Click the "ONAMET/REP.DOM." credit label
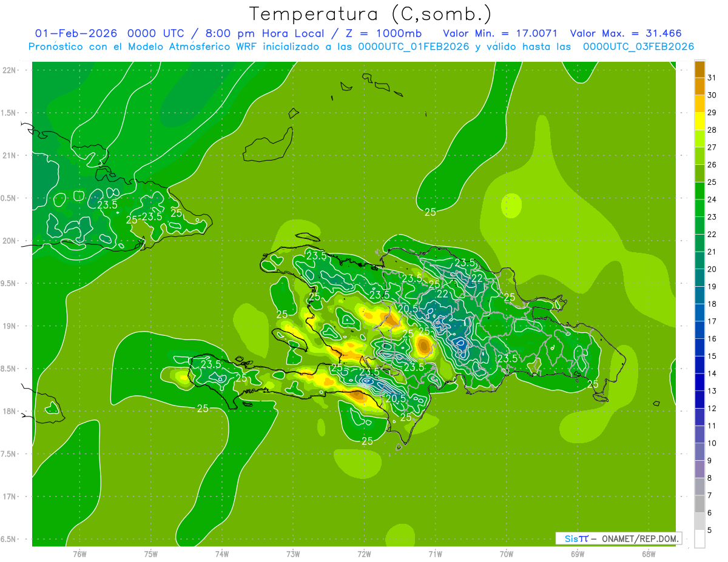The height and width of the screenshot is (562, 728). 639,538
